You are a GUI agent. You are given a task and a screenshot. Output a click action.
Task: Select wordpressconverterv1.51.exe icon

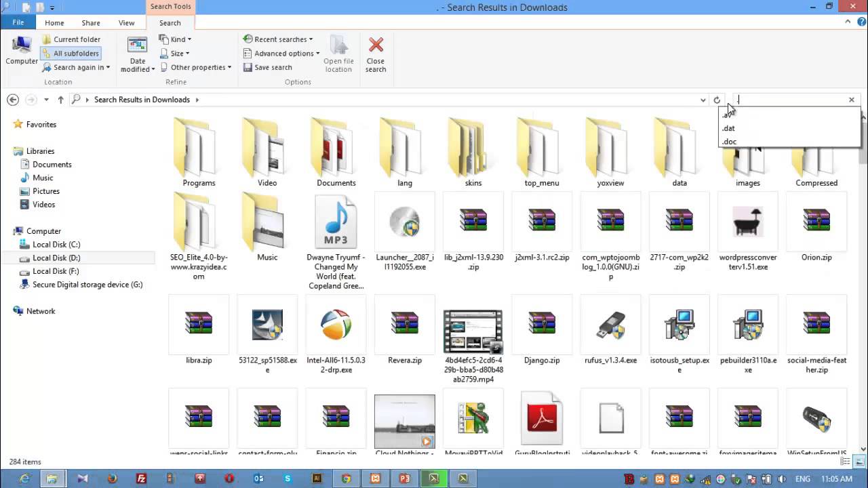coord(748,222)
